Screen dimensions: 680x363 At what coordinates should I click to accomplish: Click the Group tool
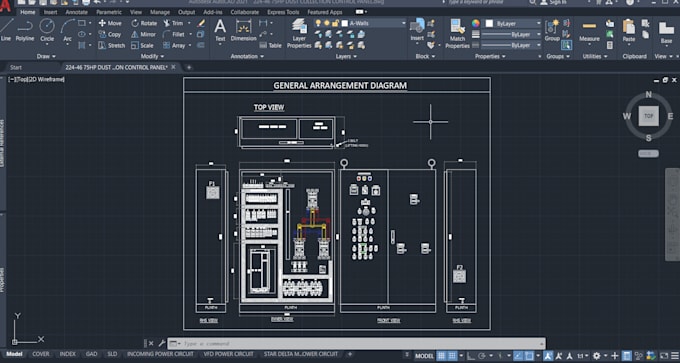coord(552,30)
